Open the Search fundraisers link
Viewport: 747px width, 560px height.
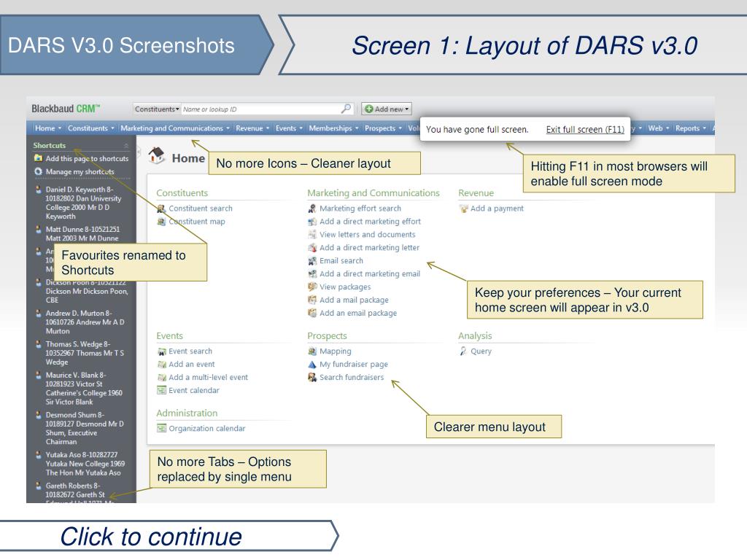(x=352, y=377)
